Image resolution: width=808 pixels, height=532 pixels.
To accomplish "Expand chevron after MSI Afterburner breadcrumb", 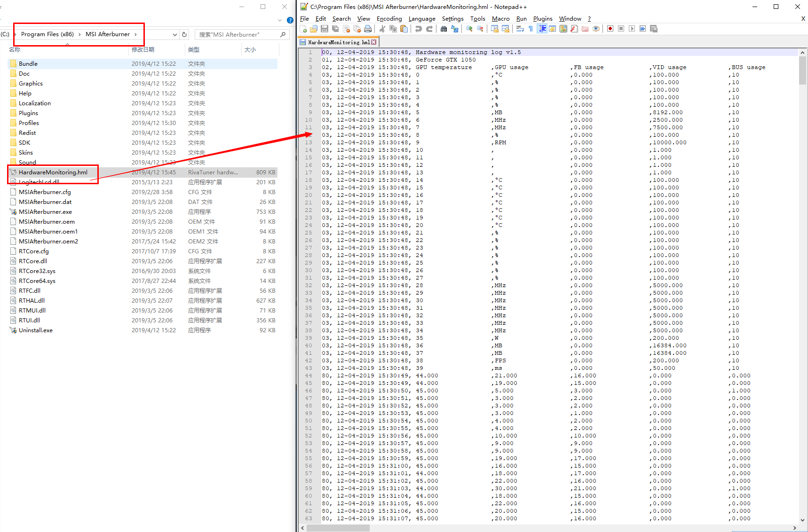I will pos(135,34).
